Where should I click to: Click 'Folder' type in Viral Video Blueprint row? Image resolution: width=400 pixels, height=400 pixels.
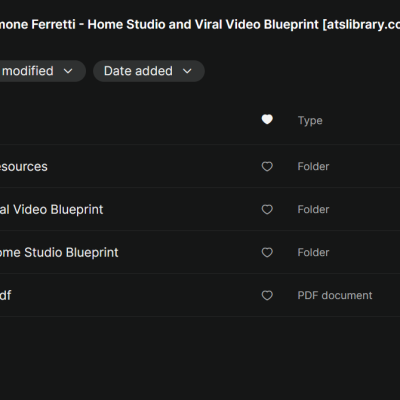click(313, 209)
